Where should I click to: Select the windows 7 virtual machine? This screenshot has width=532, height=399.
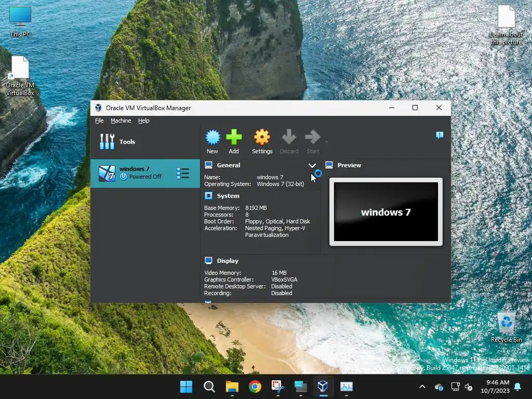145,174
